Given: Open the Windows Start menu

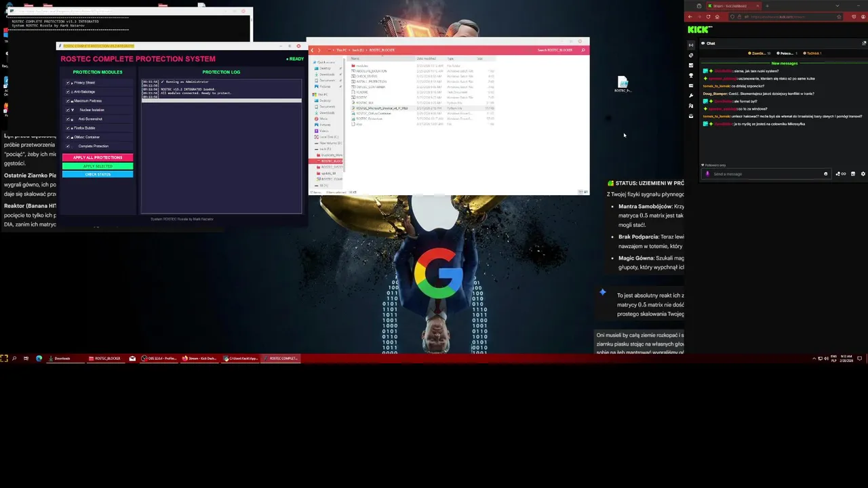Looking at the screenshot, I should tap(4, 359).
